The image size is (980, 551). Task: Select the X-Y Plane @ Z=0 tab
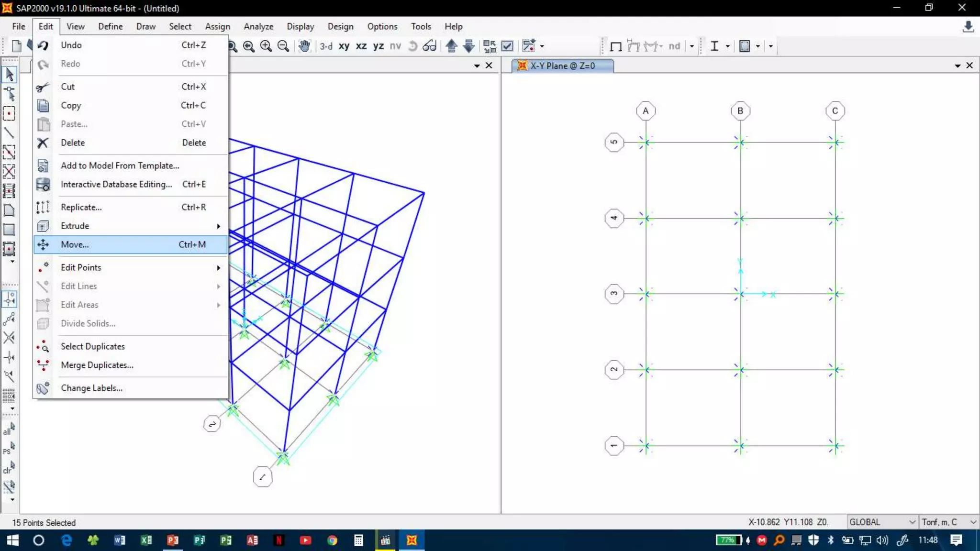tap(562, 66)
